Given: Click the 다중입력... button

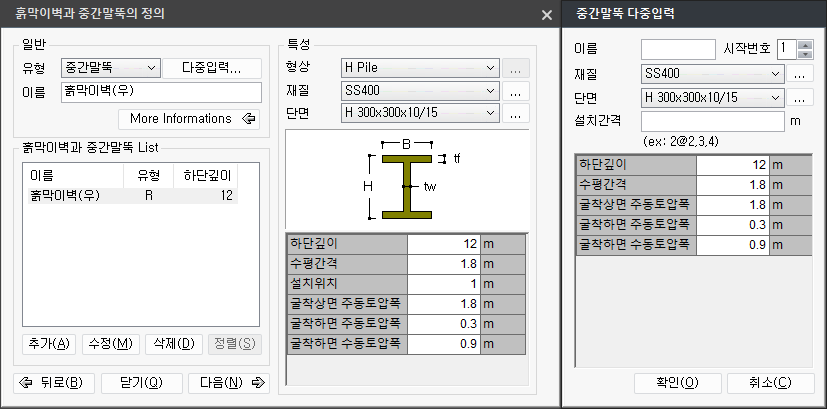Looking at the screenshot, I should pos(212,68).
